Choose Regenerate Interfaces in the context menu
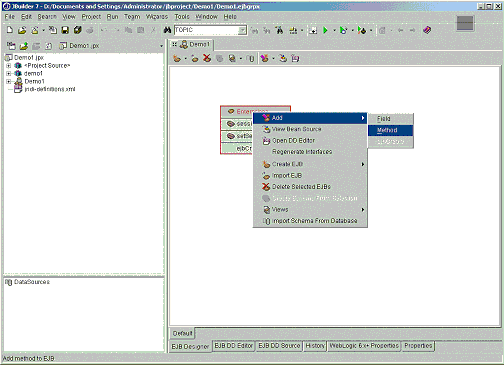 click(x=310, y=152)
